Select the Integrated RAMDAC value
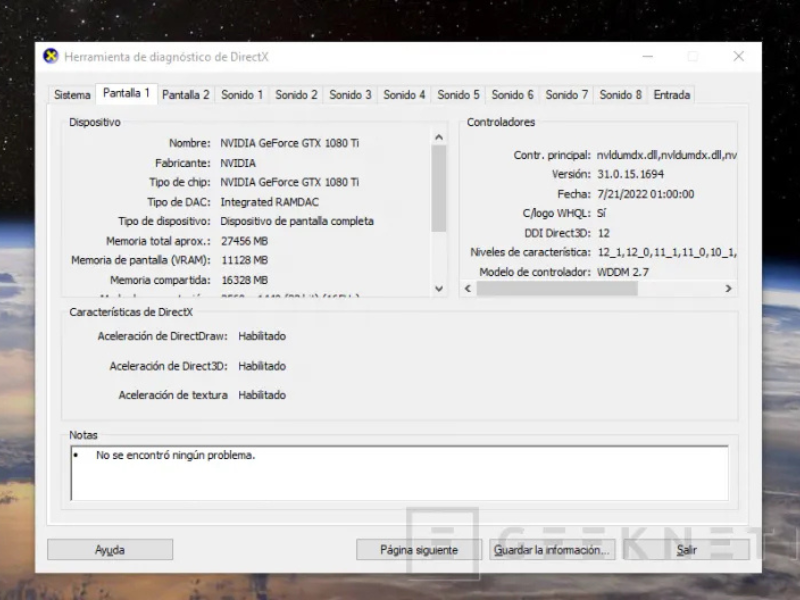The width and height of the screenshot is (800, 600). (x=269, y=202)
